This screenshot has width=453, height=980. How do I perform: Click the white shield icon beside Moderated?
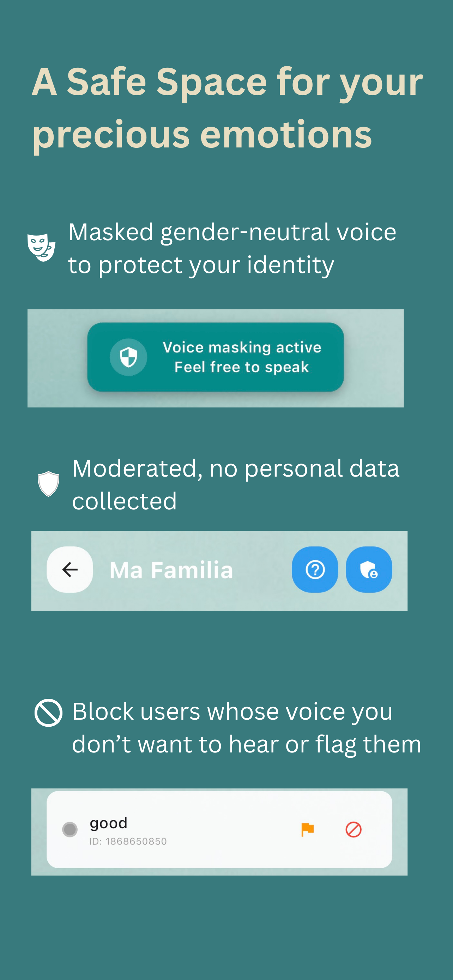point(49,484)
